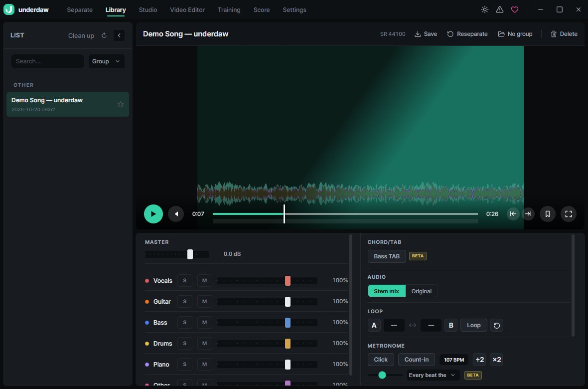This screenshot has width=588, height=389.
Task: Open the warning triangle icon
Action: click(x=500, y=10)
